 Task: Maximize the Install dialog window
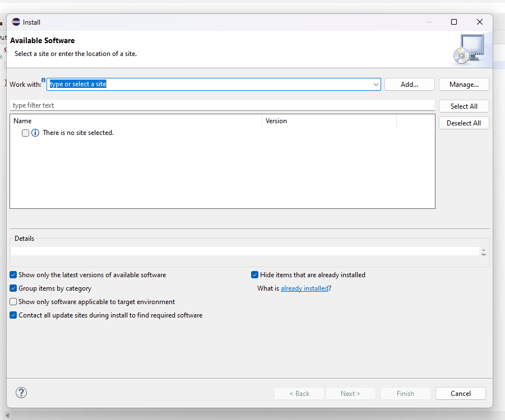pyautogui.click(x=454, y=22)
